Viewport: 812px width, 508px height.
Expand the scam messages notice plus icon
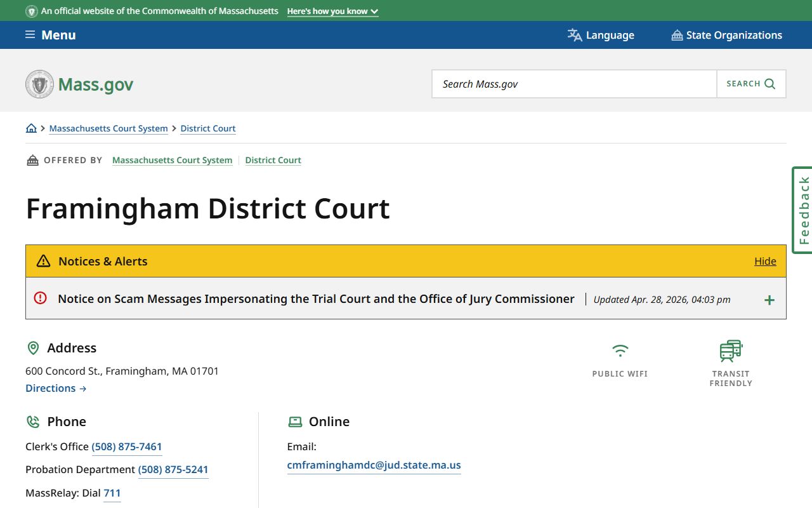[x=769, y=300]
